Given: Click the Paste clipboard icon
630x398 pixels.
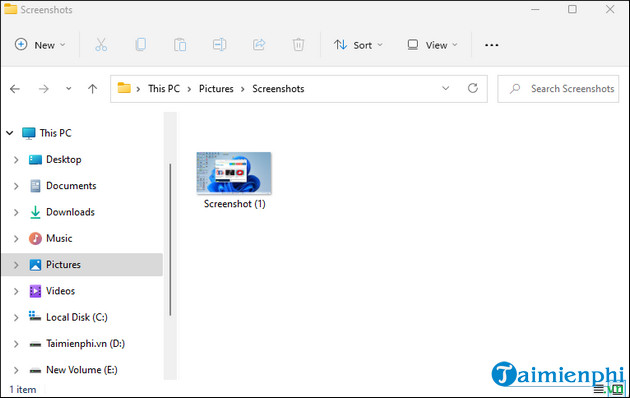Looking at the screenshot, I should pos(180,45).
